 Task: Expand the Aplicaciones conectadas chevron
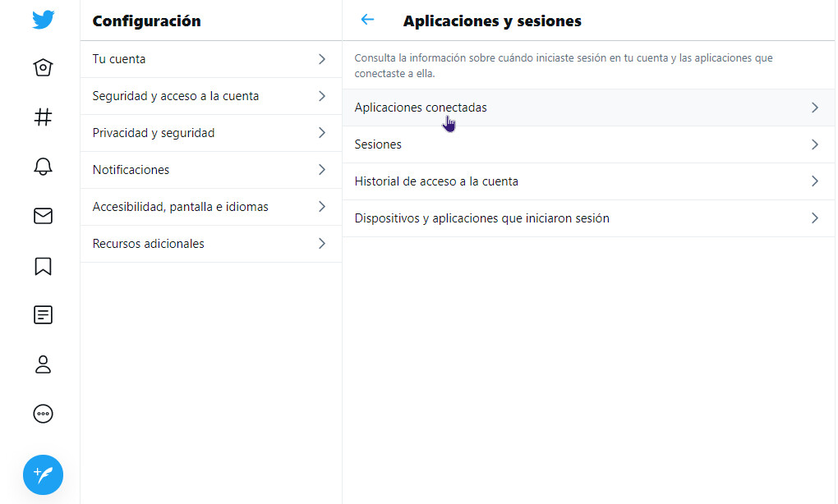814,107
